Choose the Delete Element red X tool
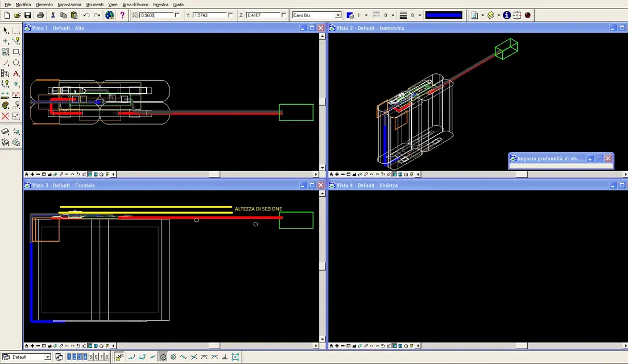 [6, 117]
